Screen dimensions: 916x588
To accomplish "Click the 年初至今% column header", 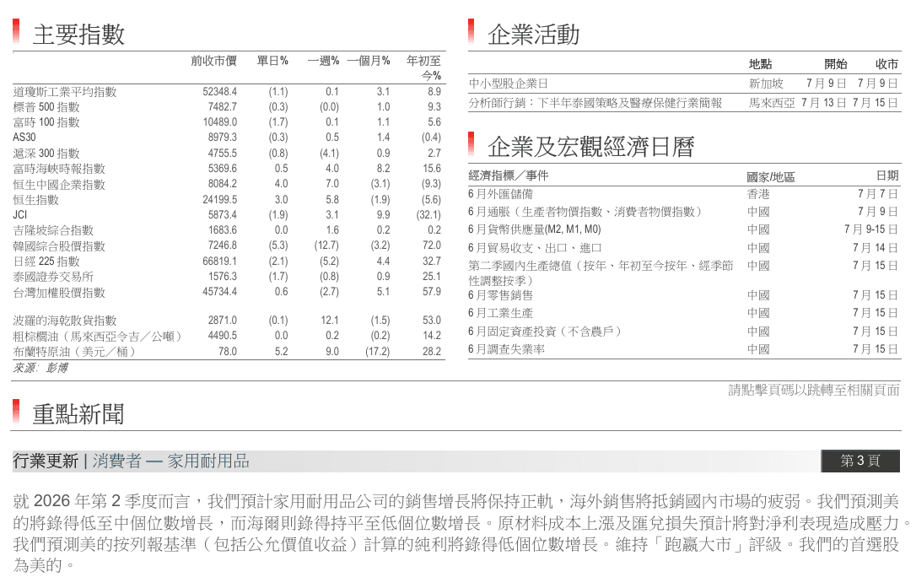I will pos(424,68).
